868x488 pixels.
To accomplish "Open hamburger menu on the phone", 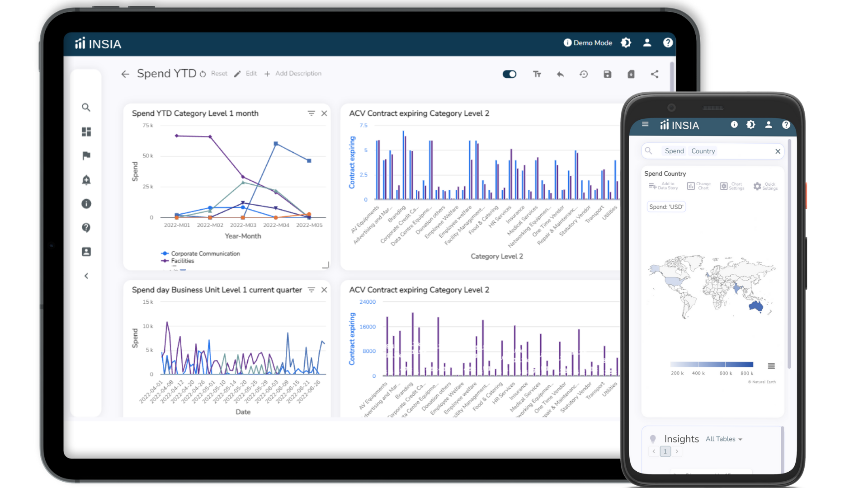I will [x=645, y=124].
